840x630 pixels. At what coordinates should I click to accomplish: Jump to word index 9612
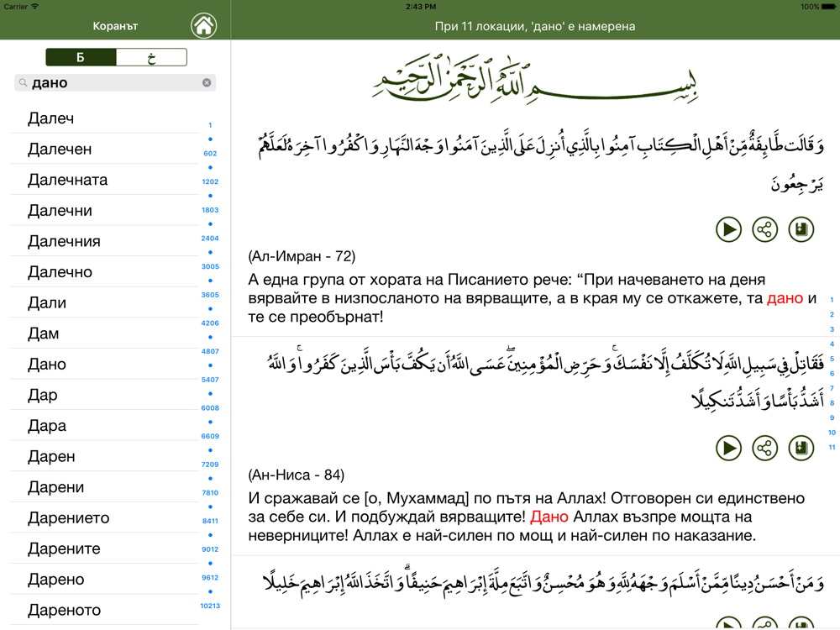210,578
